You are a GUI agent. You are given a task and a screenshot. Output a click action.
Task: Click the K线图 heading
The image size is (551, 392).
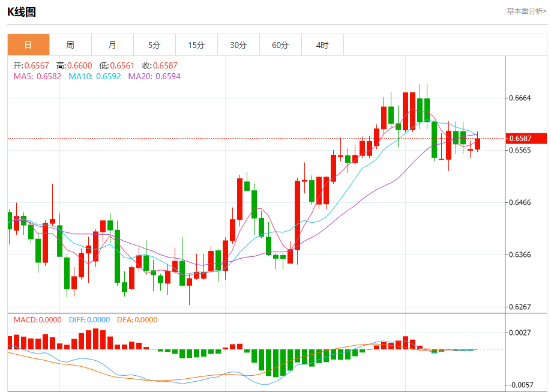(22, 12)
